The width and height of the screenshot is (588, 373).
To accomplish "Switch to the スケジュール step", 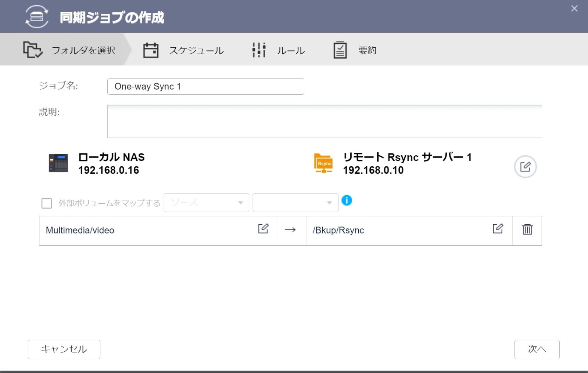I will pyautogui.click(x=184, y=50).
